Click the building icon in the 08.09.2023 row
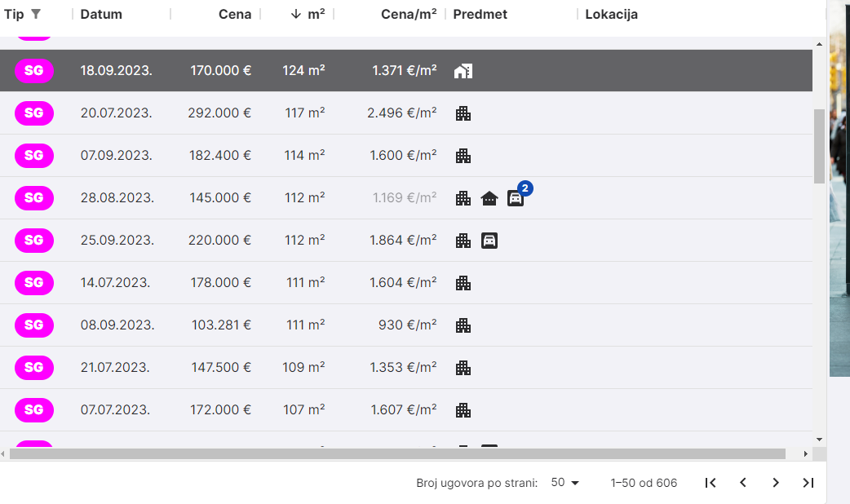The height and width of the screenshot is (504, 850). pyautogui.click(x=463, y=325)
